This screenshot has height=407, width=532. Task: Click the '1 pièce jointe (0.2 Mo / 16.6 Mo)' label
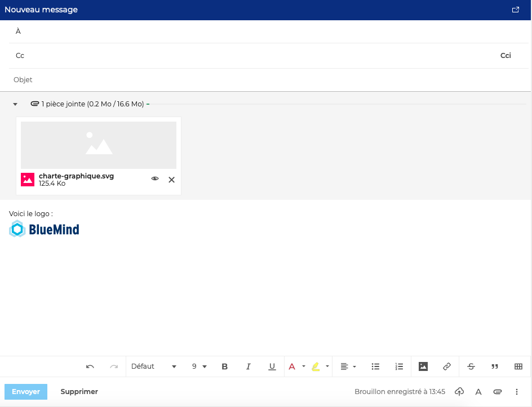point(92,104)
